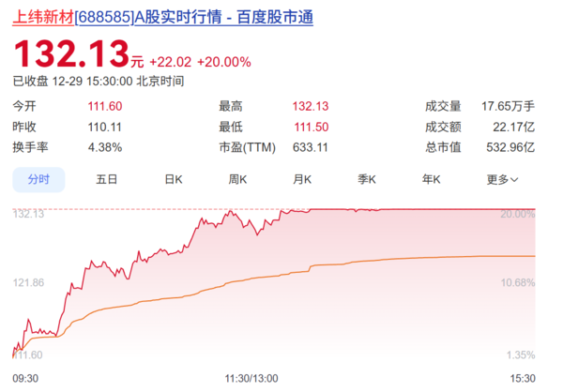This screenshot has height=392, width=563.
Task: Click the +20.00% change percentage
Action: 224,62
